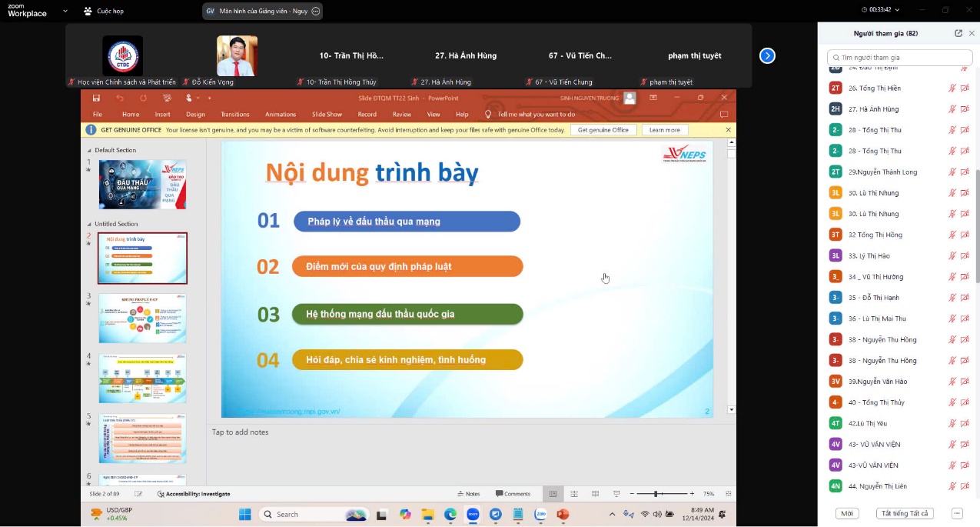Collapse the Default Section in slide panel
Image resolution: width=980 pixels, height=527 pixels.
point(89,150)
